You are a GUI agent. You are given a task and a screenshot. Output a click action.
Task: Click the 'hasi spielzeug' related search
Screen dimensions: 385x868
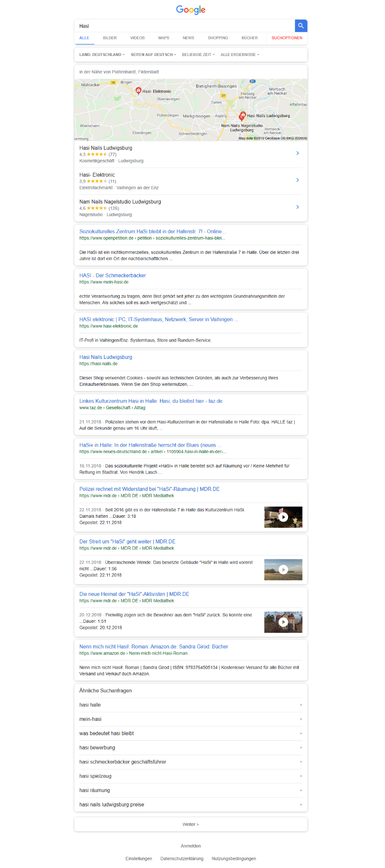click(x=95, y=776)
